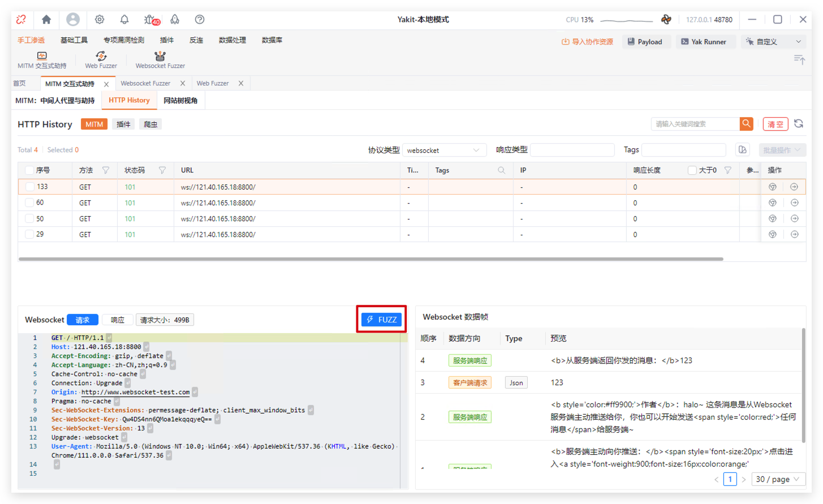Toggle the select-all checkbox in header
The width and height of the screenshot is (823, 504).
29,170
